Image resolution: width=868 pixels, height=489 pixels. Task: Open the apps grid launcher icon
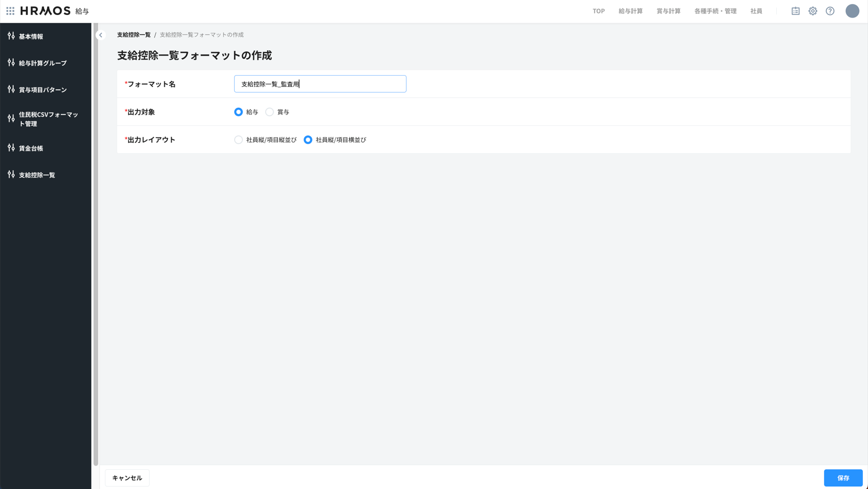[x=10, y=11]
